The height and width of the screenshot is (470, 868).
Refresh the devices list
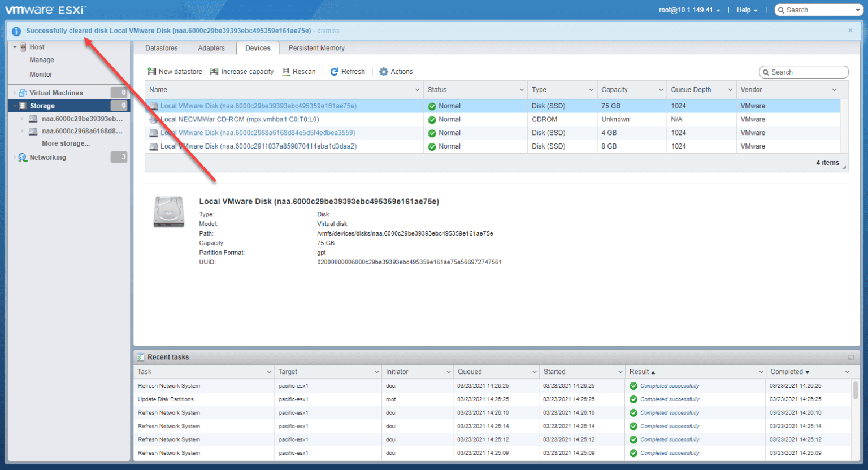pyautogui.click(x=348, y=71)
